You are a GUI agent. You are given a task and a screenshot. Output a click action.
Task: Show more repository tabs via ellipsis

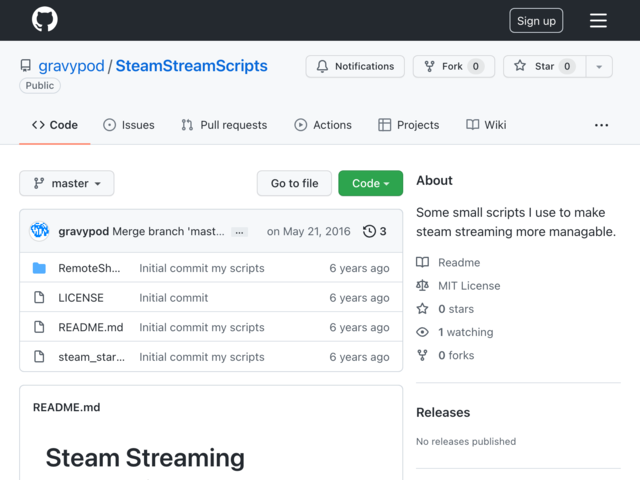(601, 125)
